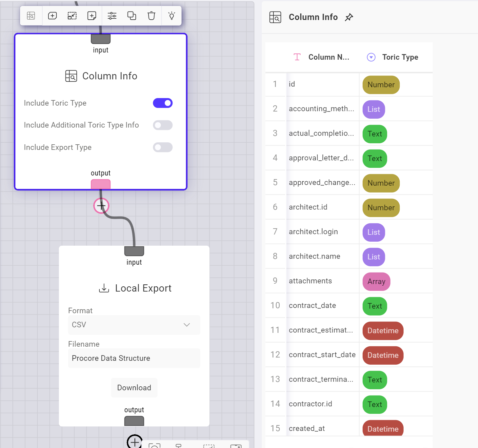Select the 'architect.name' cell
Viewport: 478px width, 448px height.
pos(323,256)
